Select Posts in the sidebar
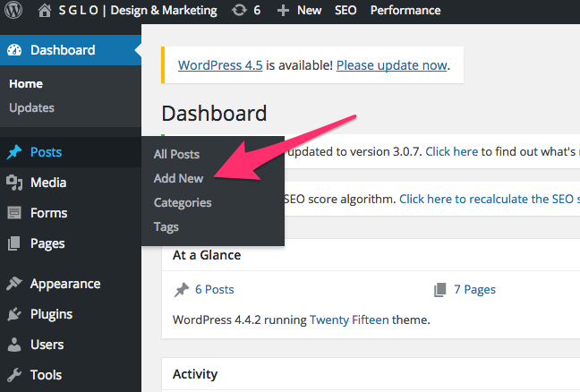Image resolution: width=580 pixels, height=392 pixels. [x=71, y=152]
